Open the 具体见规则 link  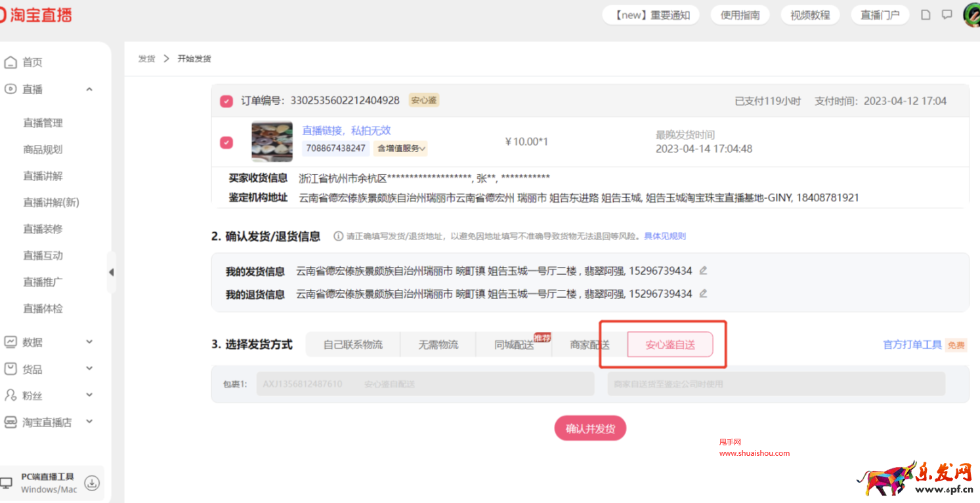(664, 236)
